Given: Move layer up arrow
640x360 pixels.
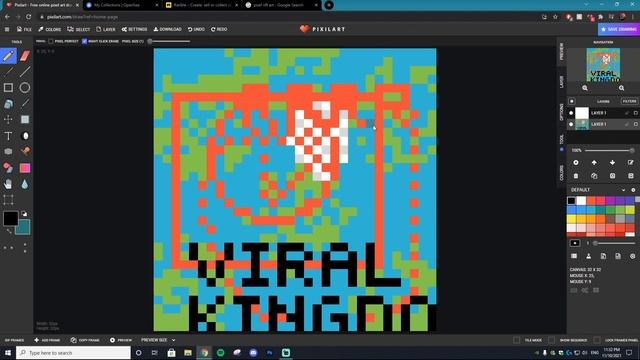Looking at the screenshot, I should [594, 162].
